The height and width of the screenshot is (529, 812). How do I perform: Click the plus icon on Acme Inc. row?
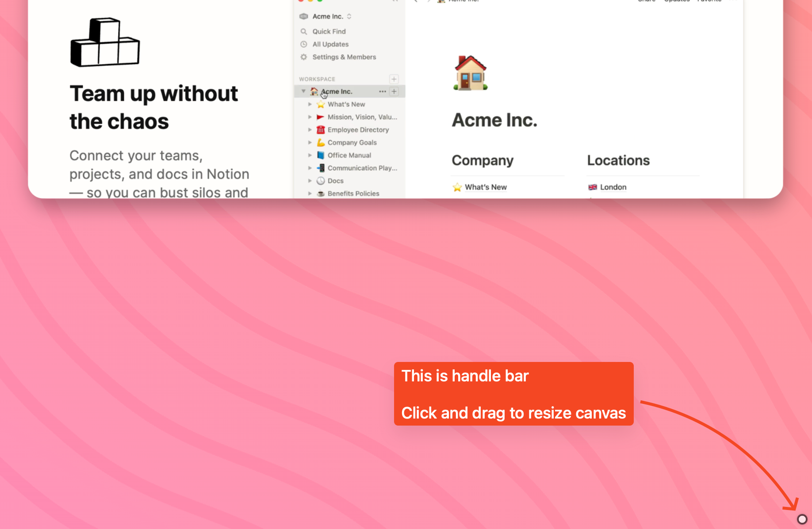pyautogui.click(x=394, y=91)
